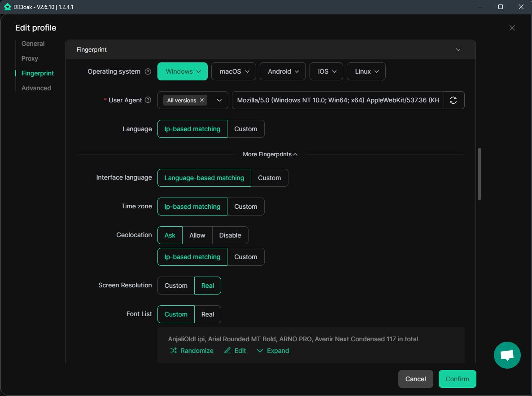532x396 pixels.
Task: Set Screen Resolution to Custom
Action: 176,286
